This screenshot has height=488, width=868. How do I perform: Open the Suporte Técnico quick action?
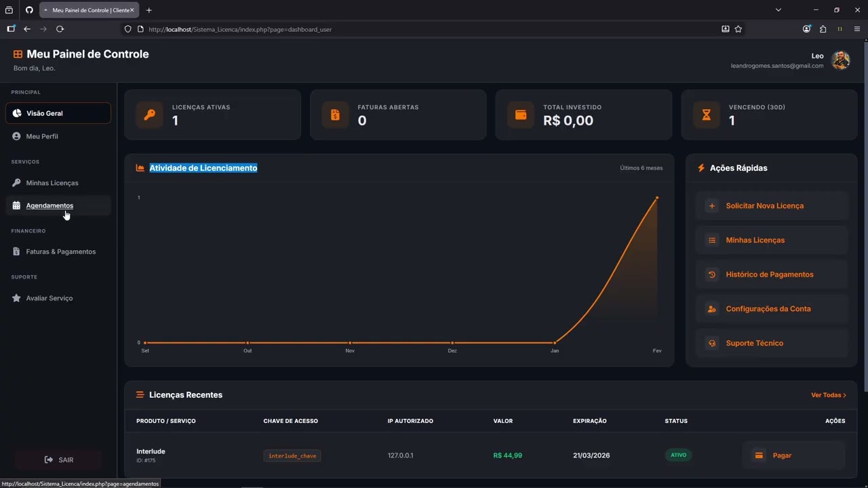click(x=772, y=343)
